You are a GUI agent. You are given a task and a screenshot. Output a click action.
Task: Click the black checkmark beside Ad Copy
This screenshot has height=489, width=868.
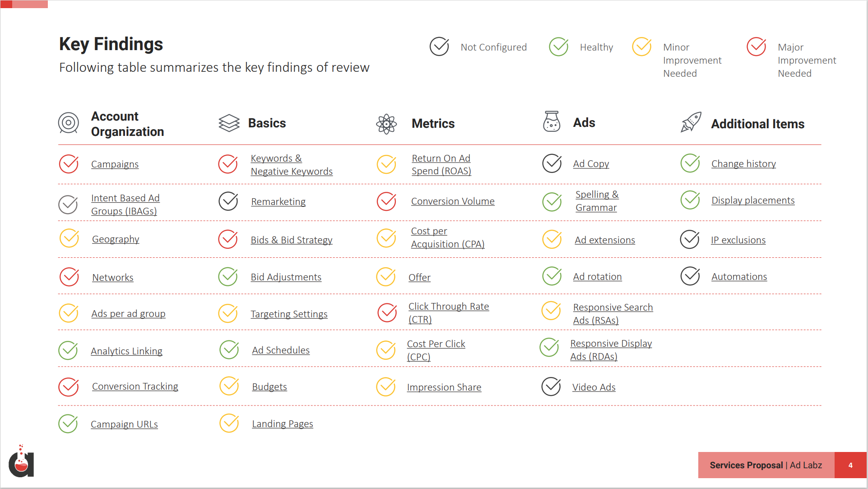(x=552, y=163)
